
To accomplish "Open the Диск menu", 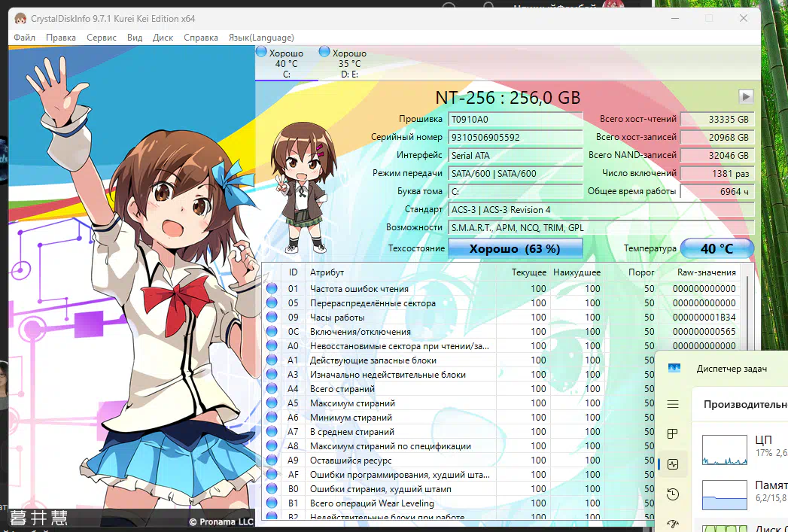I will point(163,38).
